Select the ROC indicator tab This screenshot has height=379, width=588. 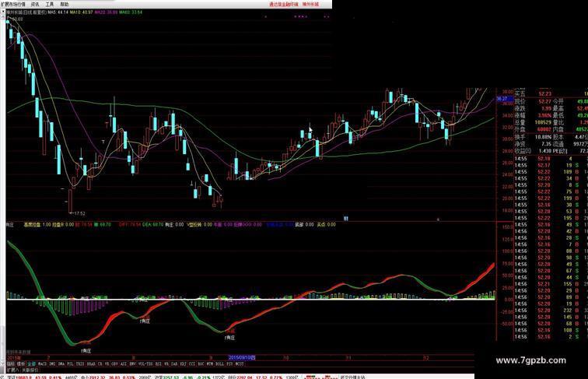201,364
